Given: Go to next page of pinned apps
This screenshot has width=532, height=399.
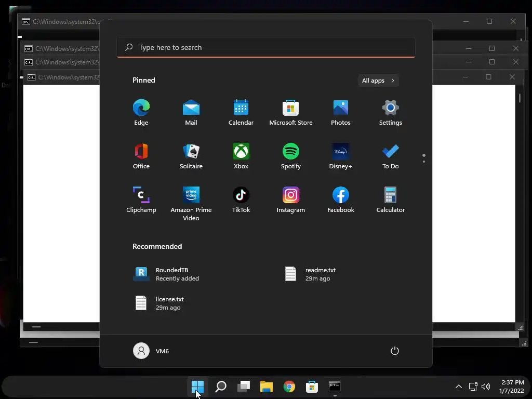Looking at the screenshot, I should tap(424, 162).
